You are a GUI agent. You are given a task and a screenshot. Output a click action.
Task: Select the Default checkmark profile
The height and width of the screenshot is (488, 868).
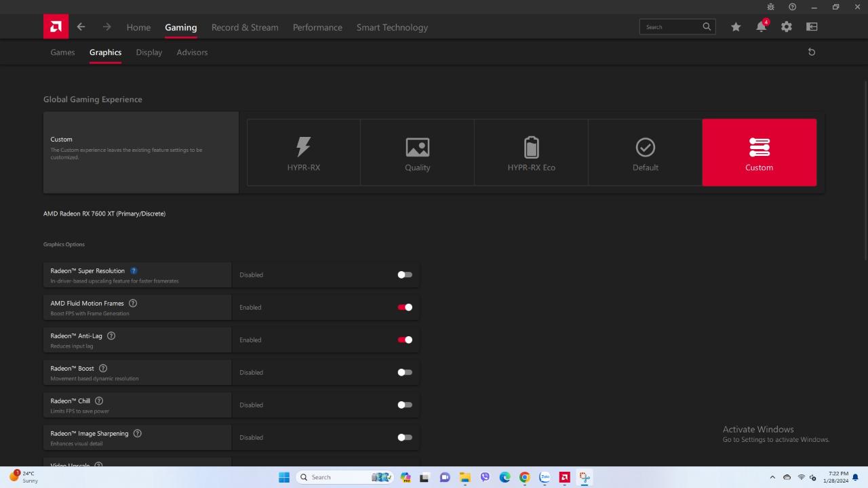pyautogui.click(x=646, y=152)
